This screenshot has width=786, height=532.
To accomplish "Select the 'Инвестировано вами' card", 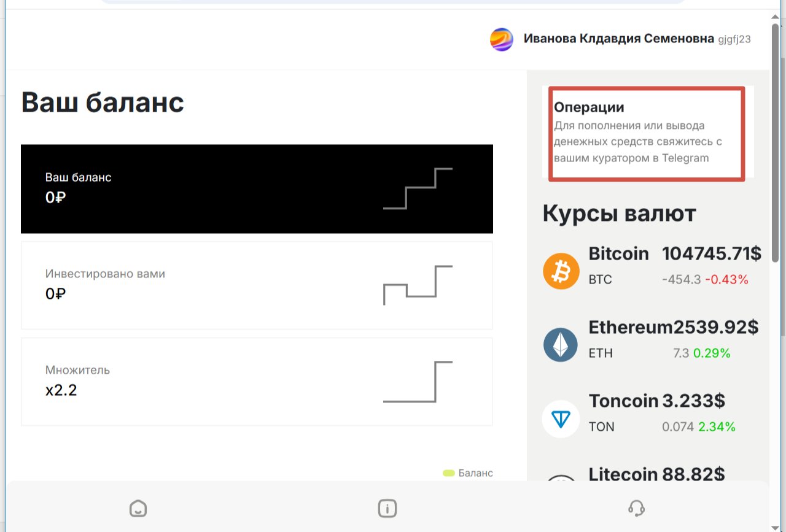I will pos(257,285).
